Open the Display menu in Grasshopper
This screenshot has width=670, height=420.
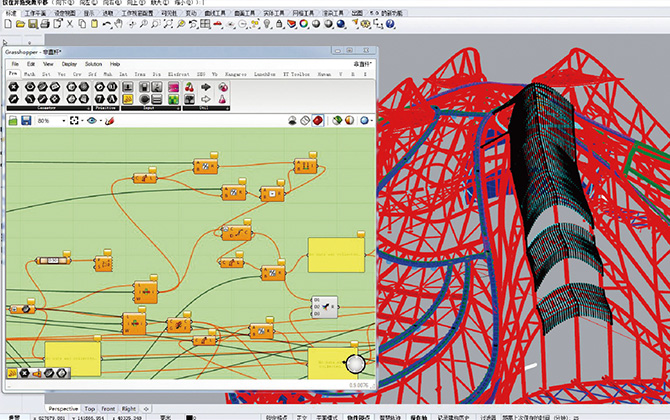coord(69,63)
